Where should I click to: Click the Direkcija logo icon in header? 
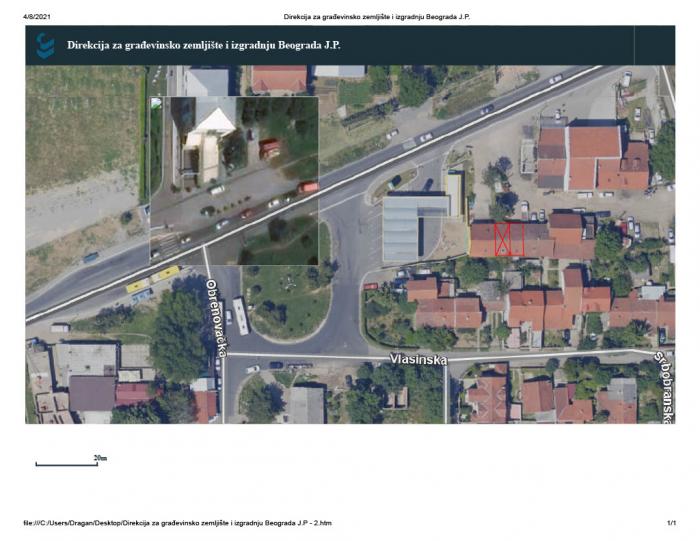45,46
